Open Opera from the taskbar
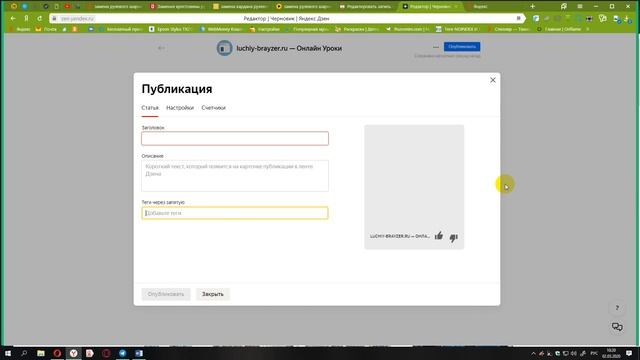This screenshot has width=640, height=360. pos(57,353)
